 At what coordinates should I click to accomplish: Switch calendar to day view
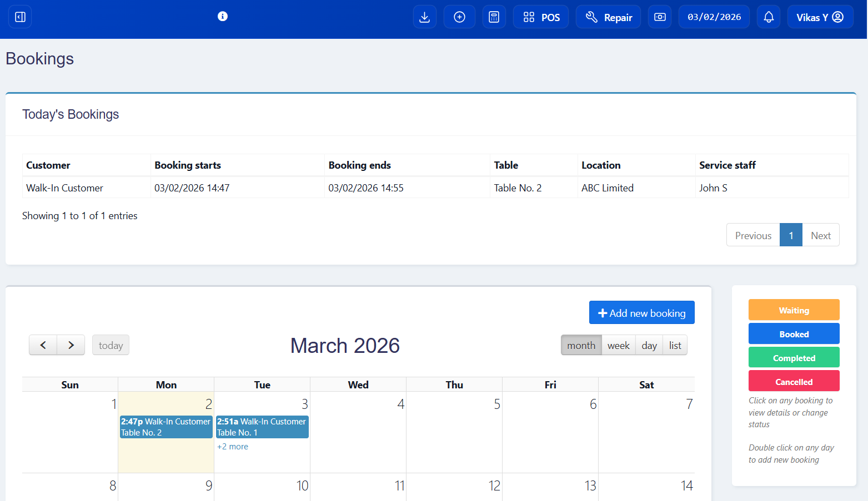[x=649, y=345]
